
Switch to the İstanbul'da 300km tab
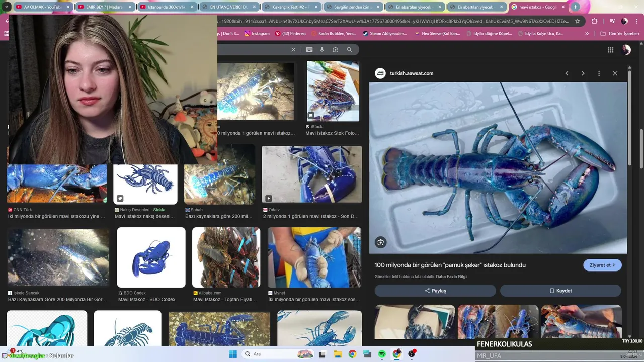[167, 7]
